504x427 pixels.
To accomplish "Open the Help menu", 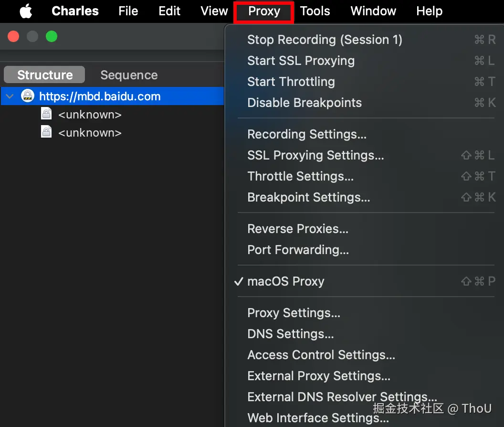I will (430, 11).
